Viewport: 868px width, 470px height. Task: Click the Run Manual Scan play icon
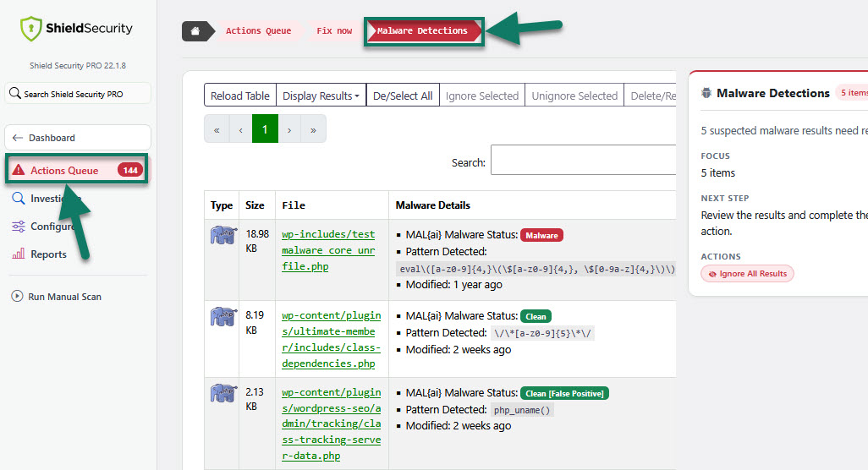[x=17, y=297]
